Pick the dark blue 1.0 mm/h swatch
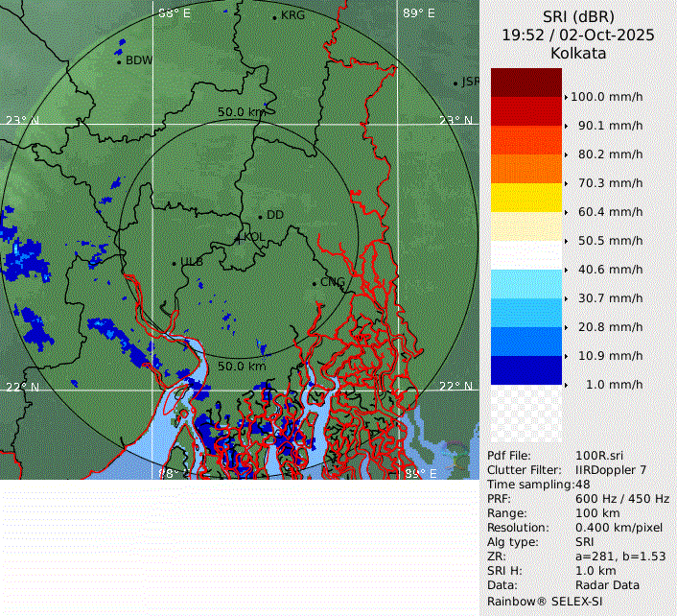 coord(525,370)
